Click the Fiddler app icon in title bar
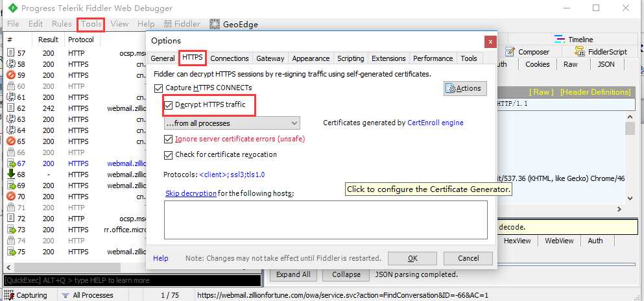644x301 pixels. click(13, 8)
